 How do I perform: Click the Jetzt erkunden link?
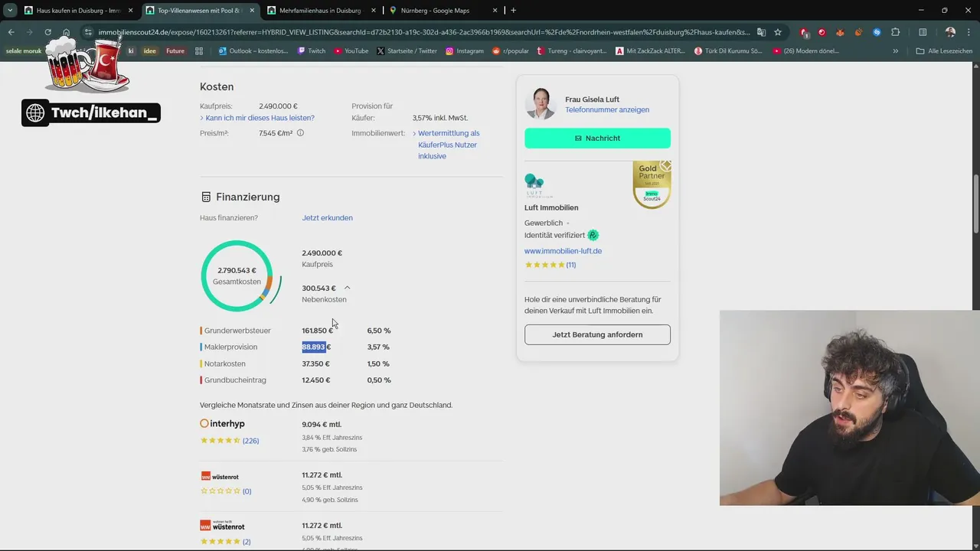tap(327, 218)
